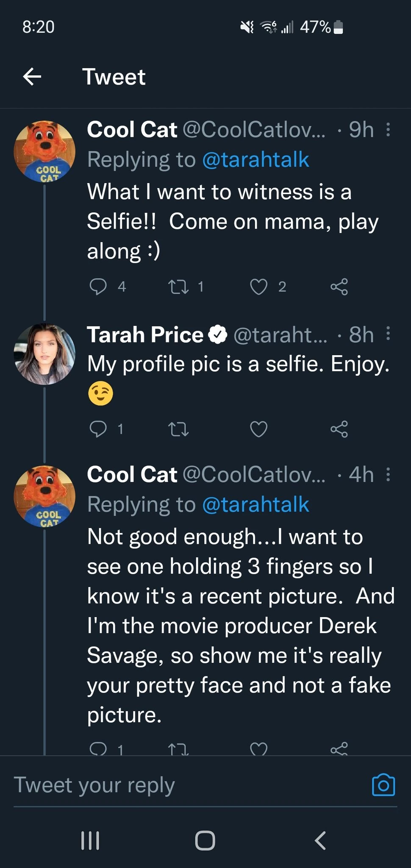This screenshot has height=868, width=411.
Task: Open camera to attach a photo
Action: pos(383,785)
